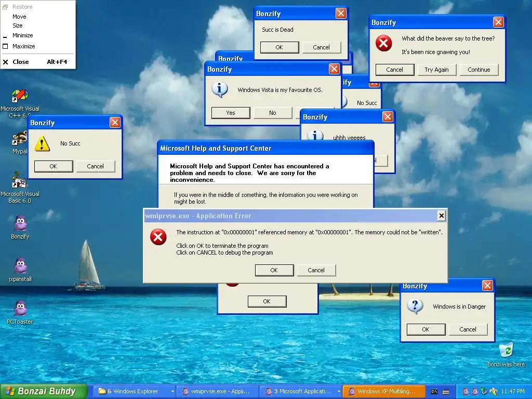Click the yellow tray icon beside the clock
This screenshot has width=532, height=399.
click(494, 392)
